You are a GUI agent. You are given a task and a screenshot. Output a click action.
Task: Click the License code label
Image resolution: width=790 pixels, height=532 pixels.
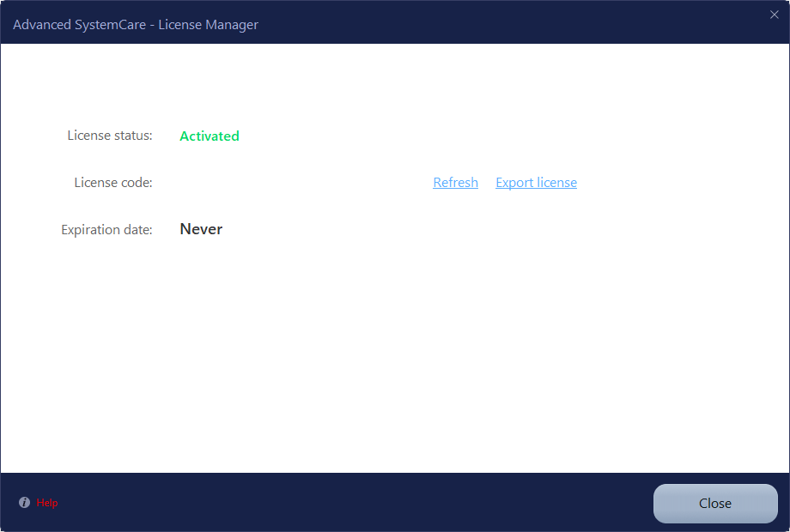point(113,182)
